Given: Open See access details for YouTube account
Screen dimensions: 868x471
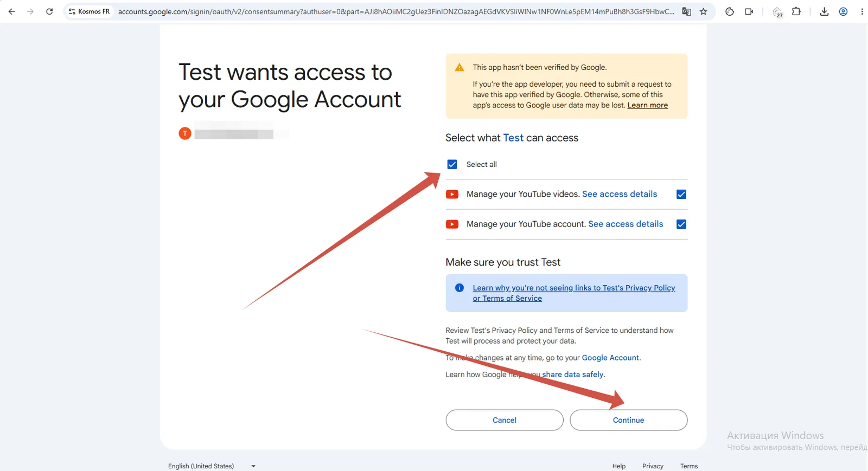Looking at the screenshot, I should coord(626,224).
